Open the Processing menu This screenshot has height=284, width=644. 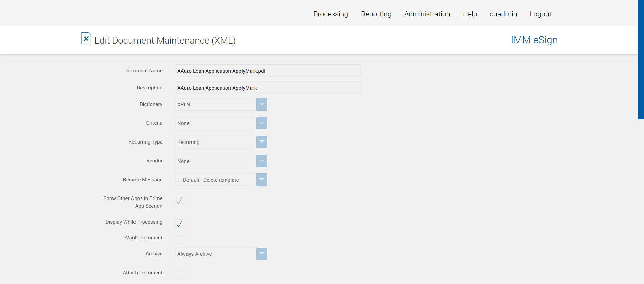[331, 14]
